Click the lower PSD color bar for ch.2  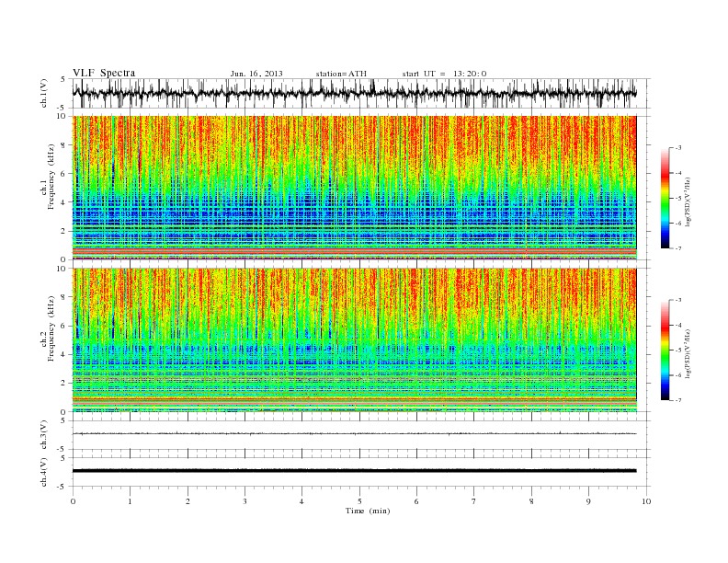pos(665,350)
